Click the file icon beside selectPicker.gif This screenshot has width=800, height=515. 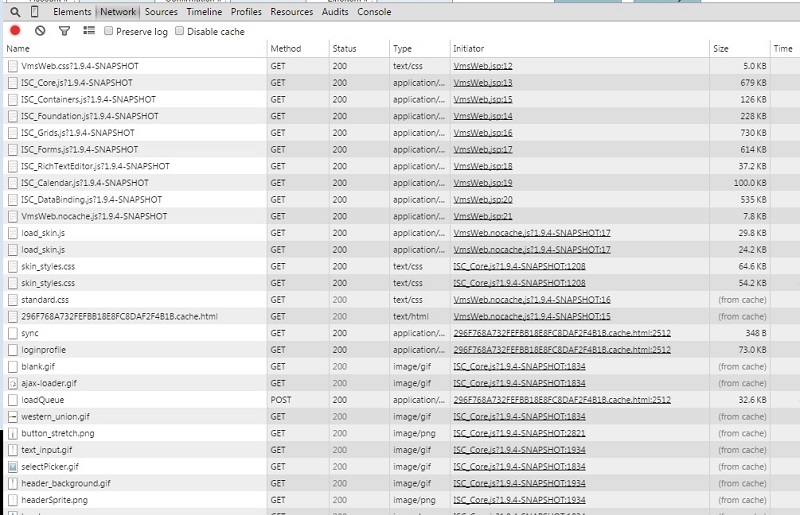pyautogui.click(x=12, y=466)
